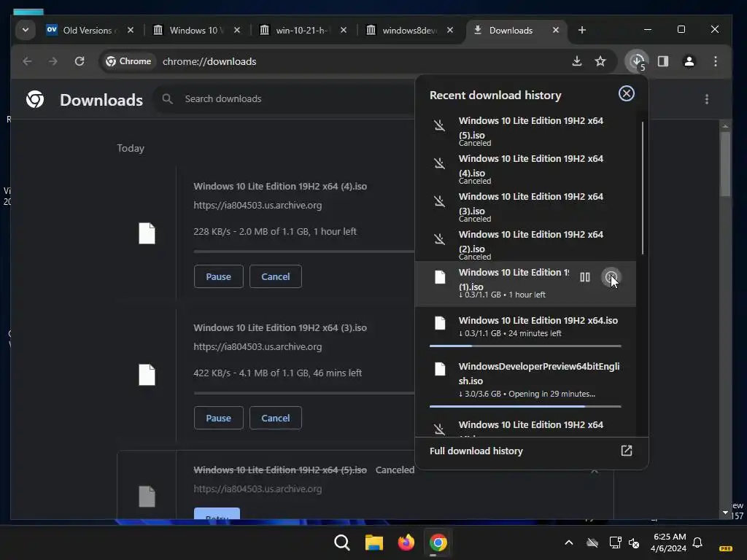The height and width of the screenshot is (560, 747).
Task: Click the muted volume tray icon
Action: click(634, 542)
